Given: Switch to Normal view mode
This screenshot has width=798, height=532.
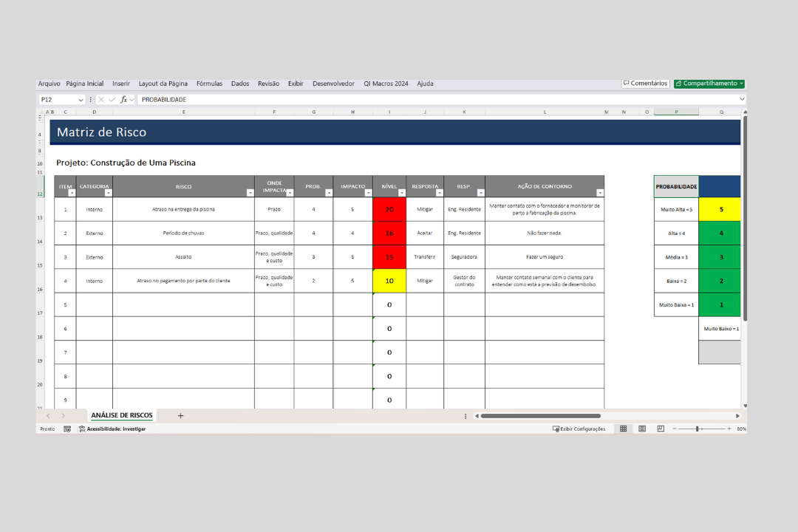Looking at the screenshot, I should [x=624, y=429].
